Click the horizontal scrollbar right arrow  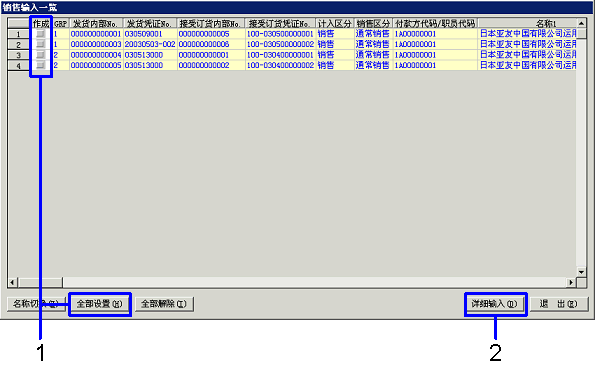(x=571, y=282)
